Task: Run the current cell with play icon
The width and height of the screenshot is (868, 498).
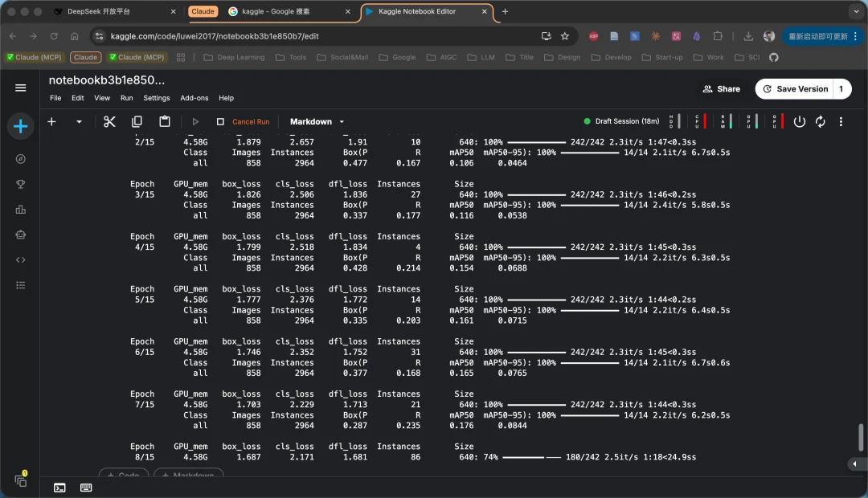Action: click(x=195, y=122)
